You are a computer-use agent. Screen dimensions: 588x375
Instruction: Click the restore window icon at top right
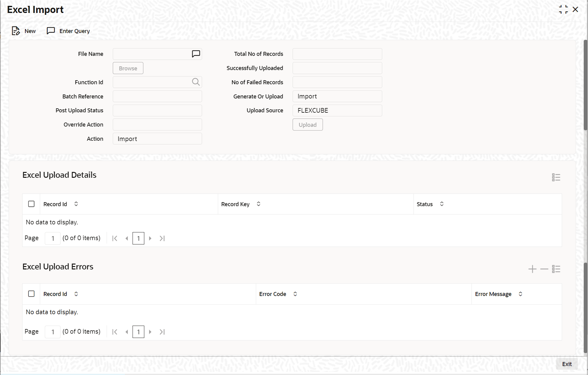pyautogui.click(x=563, y=9)
